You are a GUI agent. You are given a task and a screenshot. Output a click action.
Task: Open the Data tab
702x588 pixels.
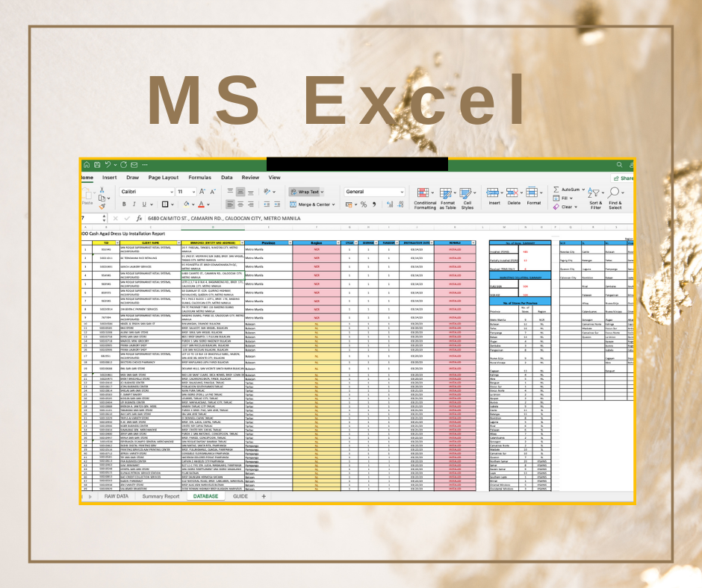227,178
